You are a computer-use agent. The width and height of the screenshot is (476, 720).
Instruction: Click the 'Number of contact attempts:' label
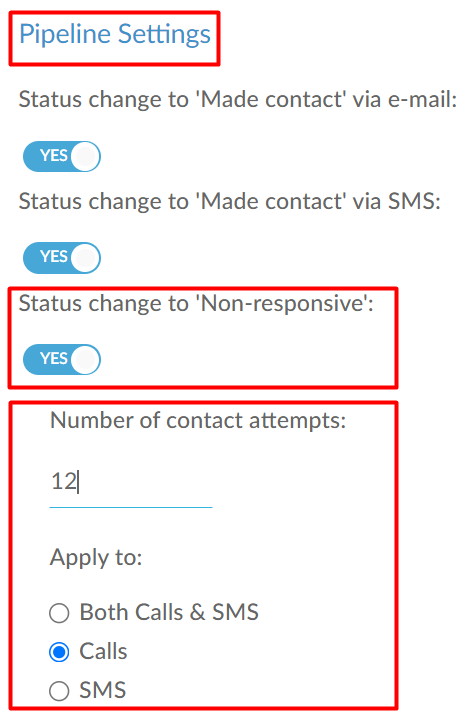[x=198, y=421]
